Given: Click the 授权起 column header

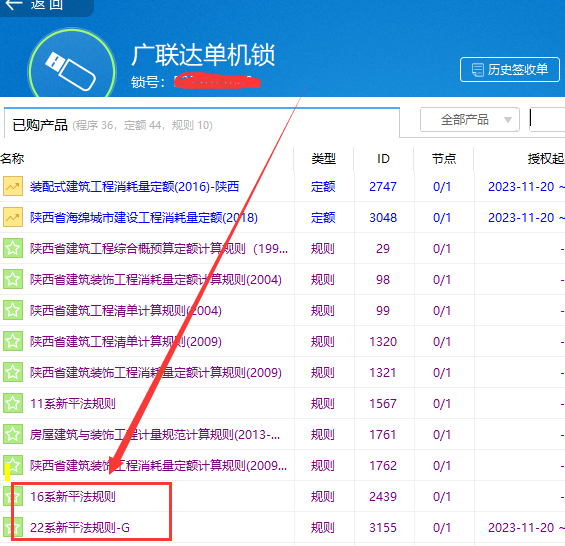Looking at the screenshot, I should (x=546, y=159).
